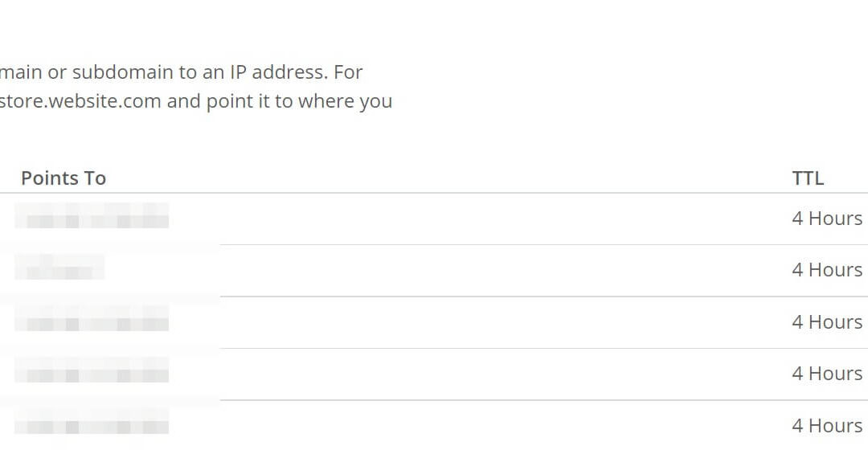Click the words where you in description
This screenshot has height=450, width=868.
pyautogui.click(x=346, y=102)
